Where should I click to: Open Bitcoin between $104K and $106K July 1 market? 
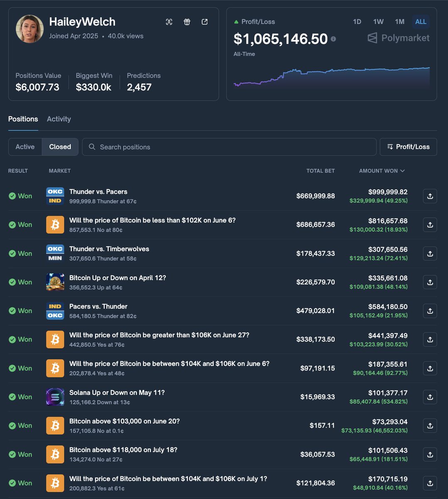pos(168,479)
